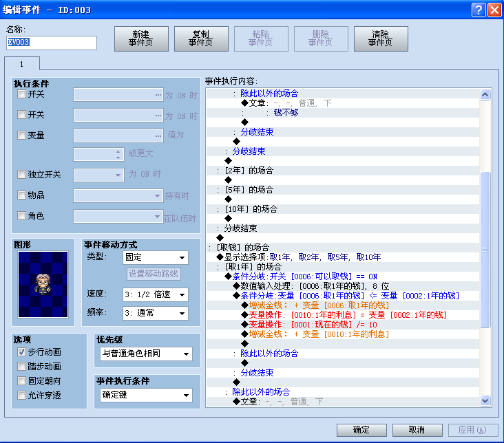504x443 pixels.
Task: Click 删除事件页 button
Action: click(x=321, y=39)
